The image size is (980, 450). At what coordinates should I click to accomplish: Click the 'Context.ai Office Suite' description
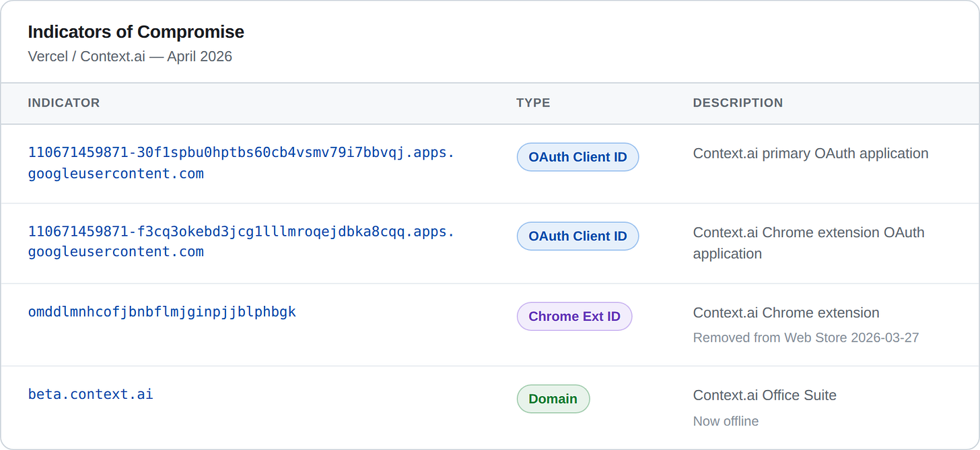pyautogui.click(x=765, y=395)
